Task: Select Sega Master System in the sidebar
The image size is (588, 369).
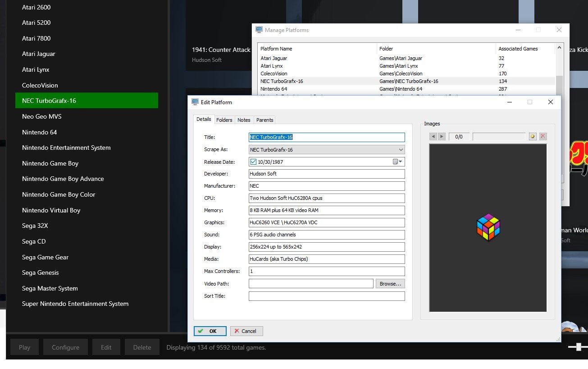Action: tap(87, 288)
